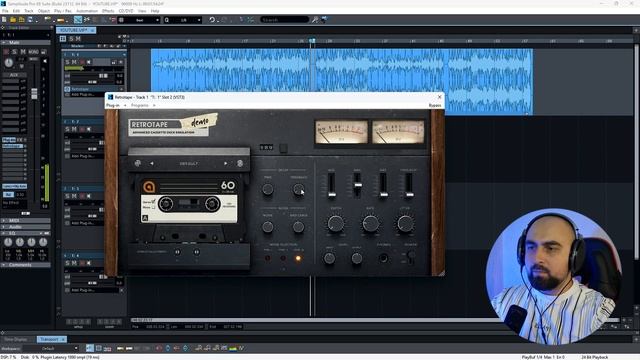Toggle the Retrotape plug-in slot power icon
The image size is (640, 360).
(67, 89)
